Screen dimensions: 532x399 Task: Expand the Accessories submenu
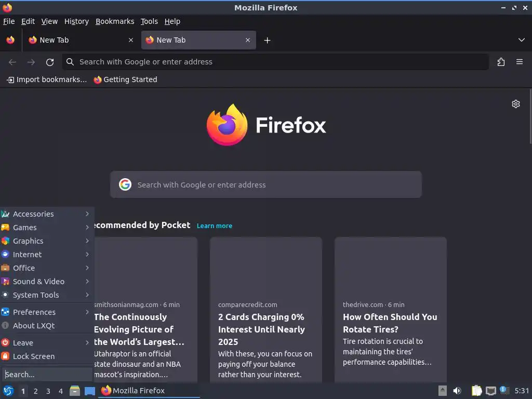[x=47, y=214]
